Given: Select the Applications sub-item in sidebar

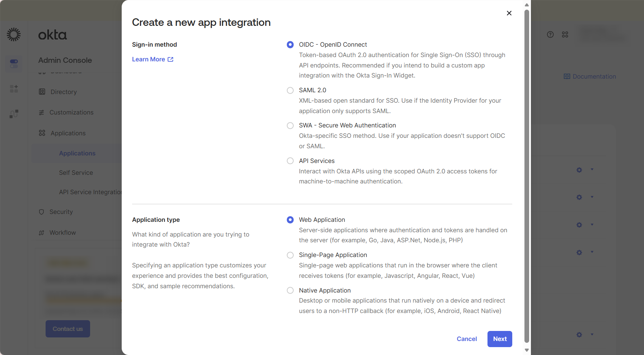Looking at the screenshot, I should (x=77, y=153).
